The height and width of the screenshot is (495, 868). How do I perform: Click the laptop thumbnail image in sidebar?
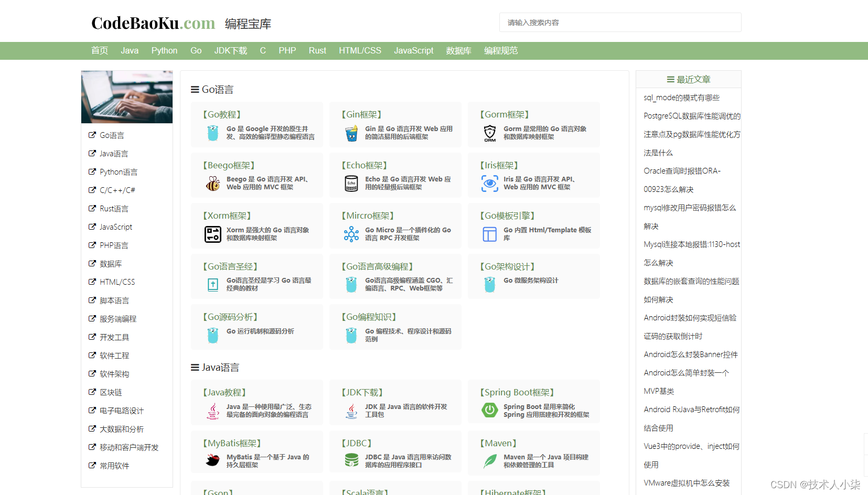tap(127, 97)
